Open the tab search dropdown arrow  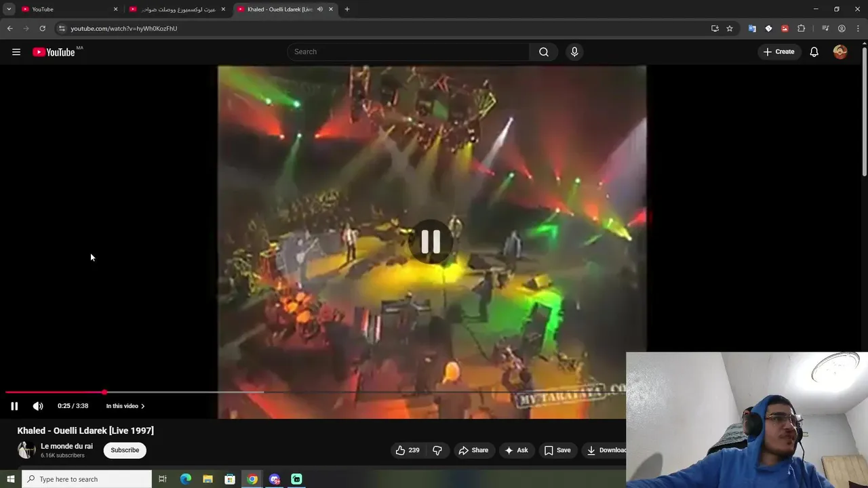pos(9,9)
